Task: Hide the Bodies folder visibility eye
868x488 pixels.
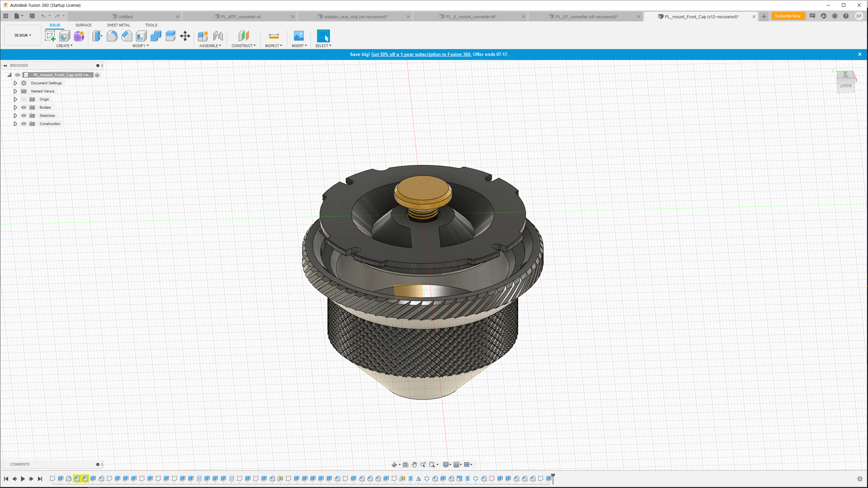Action: tap(24, 107)
